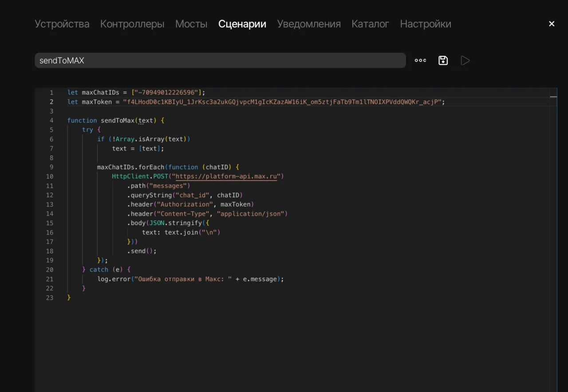Edit the scenario name field sendToMAX
Viewport: 568px width, 392px height.
click(x=220, y=60)
